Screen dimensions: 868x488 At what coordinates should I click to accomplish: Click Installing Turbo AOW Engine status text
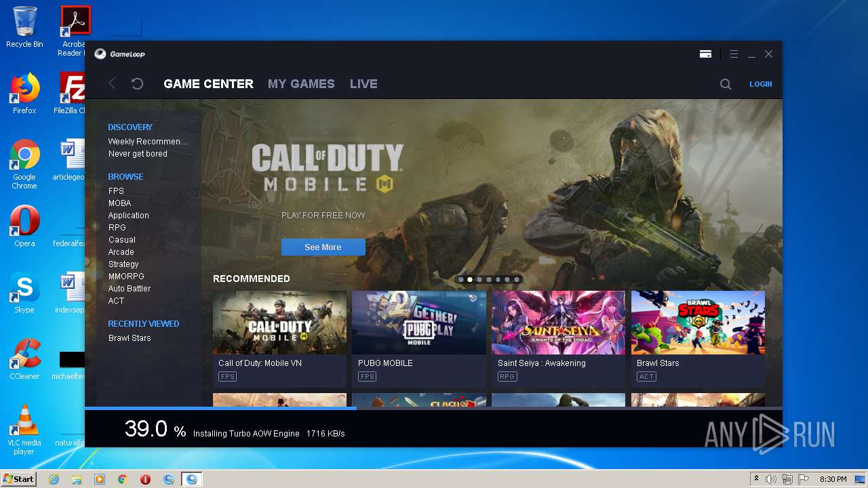pyautogui.click(x=246, y=434)
